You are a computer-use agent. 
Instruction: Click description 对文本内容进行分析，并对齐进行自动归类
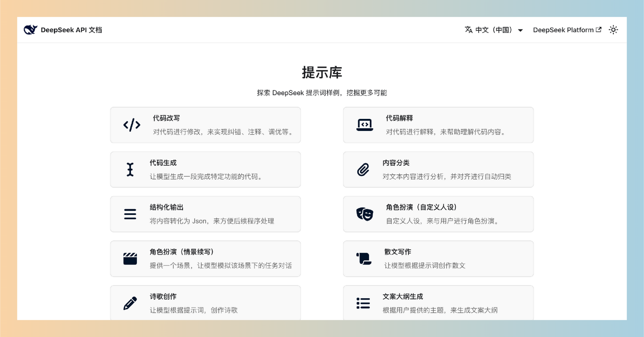tap(447, 177)
